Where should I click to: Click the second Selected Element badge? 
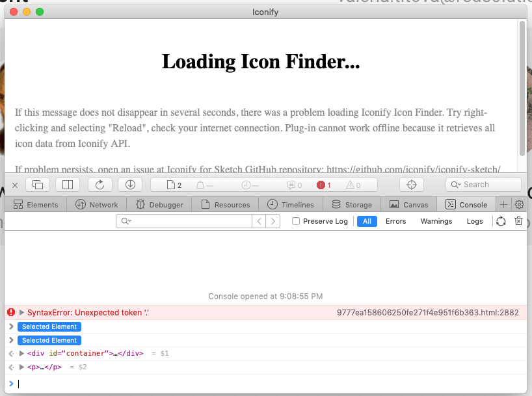(x=49, y=340)
